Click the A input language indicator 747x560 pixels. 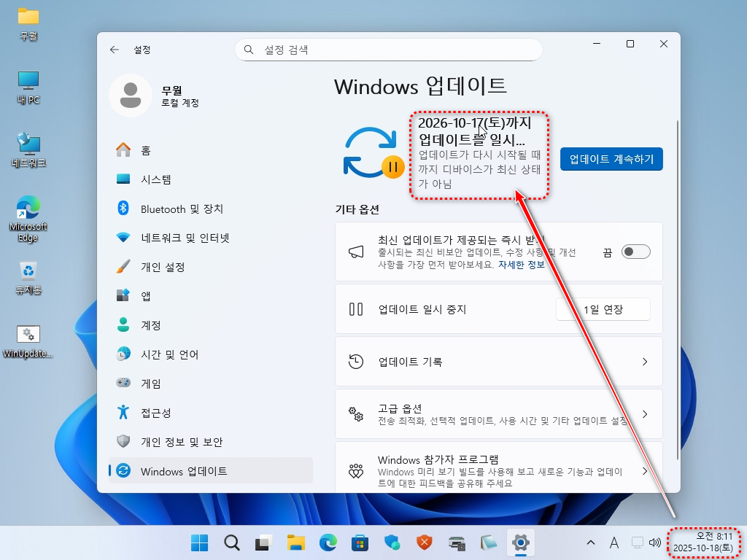click(614, 542)
